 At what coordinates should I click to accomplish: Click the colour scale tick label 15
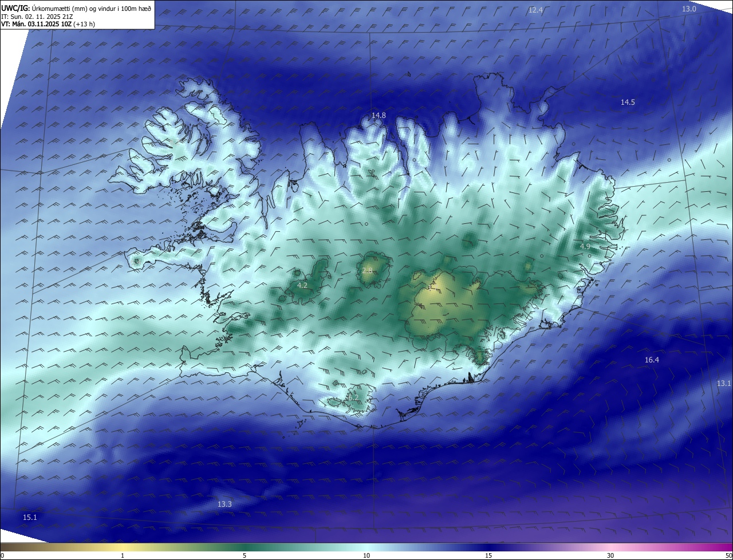(488, 555)
